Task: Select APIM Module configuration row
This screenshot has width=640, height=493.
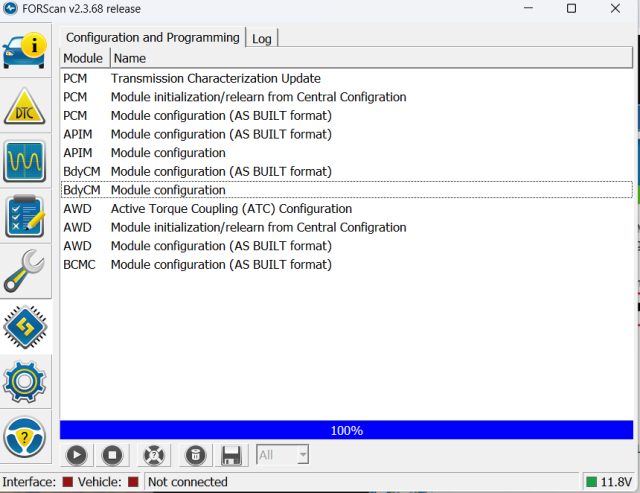Action: 347,153
